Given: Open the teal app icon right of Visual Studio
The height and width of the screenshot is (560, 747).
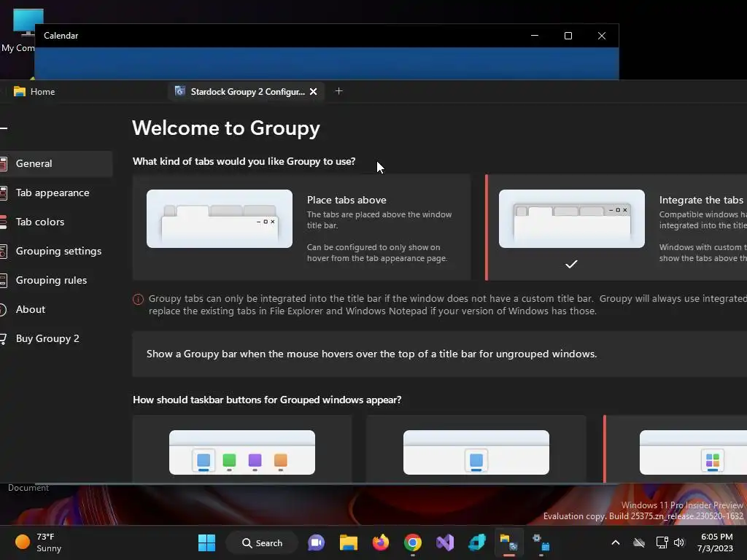Looking at the screenshot, I should [x=477, y=542].
